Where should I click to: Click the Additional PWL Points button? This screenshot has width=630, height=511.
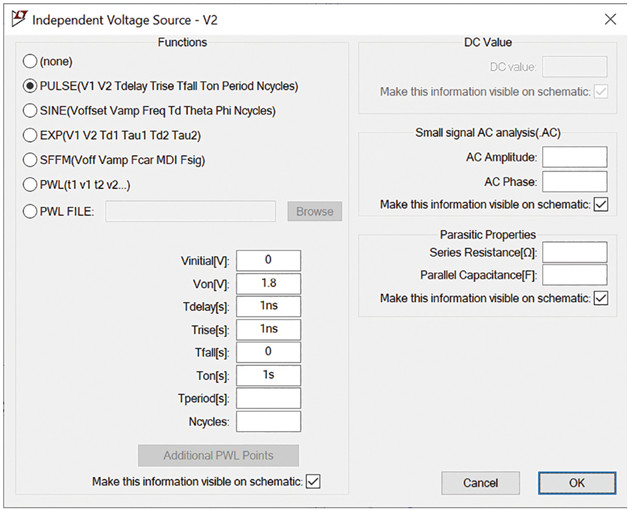point(218,456)
